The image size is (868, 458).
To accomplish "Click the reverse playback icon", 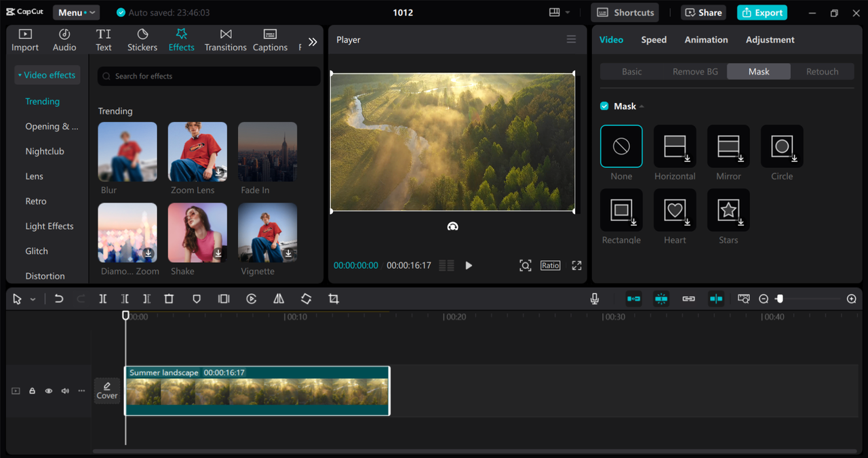I will pos(252,299).
